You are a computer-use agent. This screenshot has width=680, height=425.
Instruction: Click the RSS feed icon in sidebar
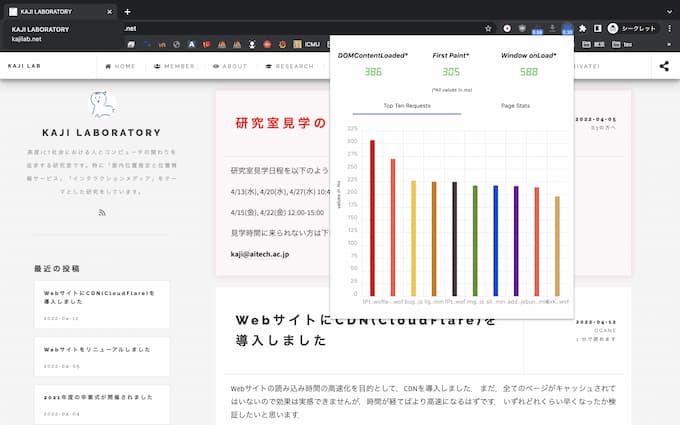point(101,213)
